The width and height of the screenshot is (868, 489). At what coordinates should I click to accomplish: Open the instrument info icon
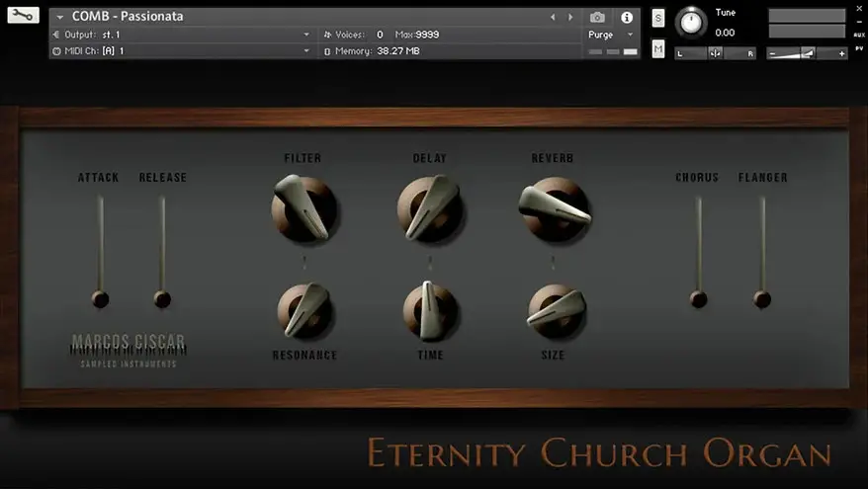(627, 17)
